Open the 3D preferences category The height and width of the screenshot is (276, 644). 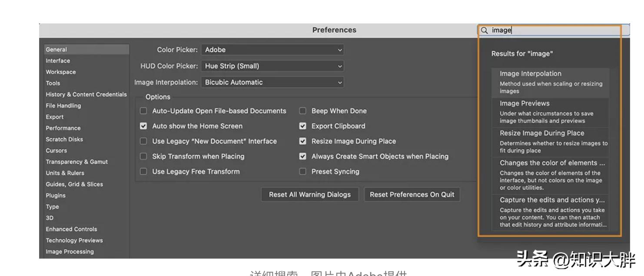coord(50,218)
